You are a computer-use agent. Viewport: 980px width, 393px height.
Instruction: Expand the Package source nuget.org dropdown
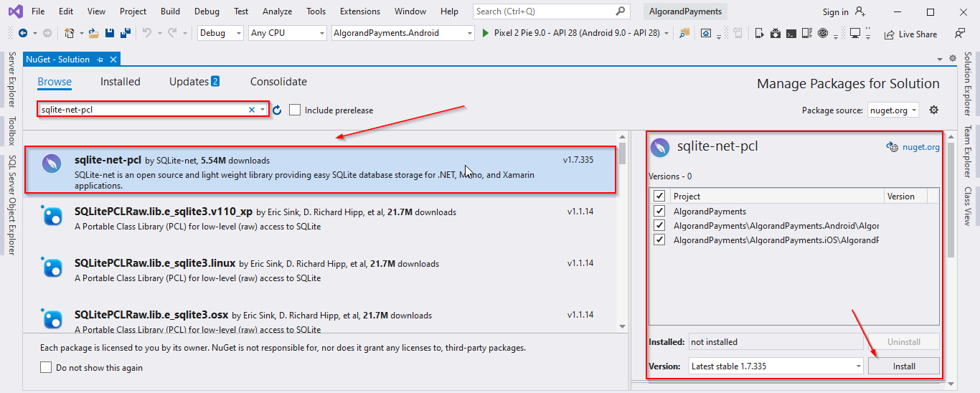pos(892,110)
